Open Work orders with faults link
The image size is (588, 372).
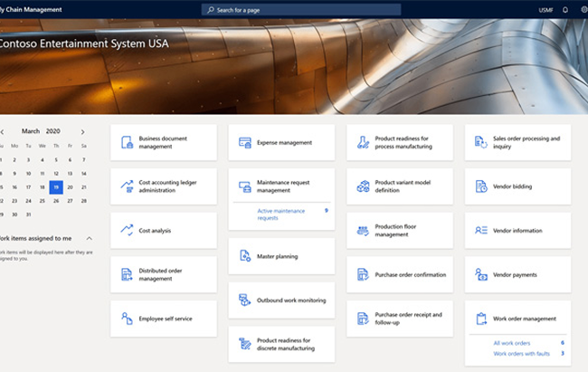pyautogui.click(x=521, y=354)
